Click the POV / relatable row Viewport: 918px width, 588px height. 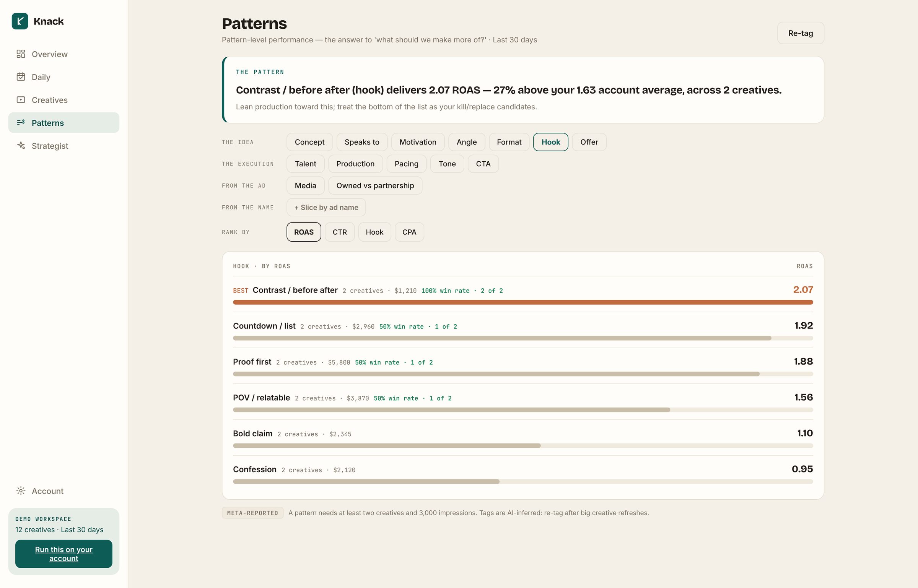coord(523,402)
